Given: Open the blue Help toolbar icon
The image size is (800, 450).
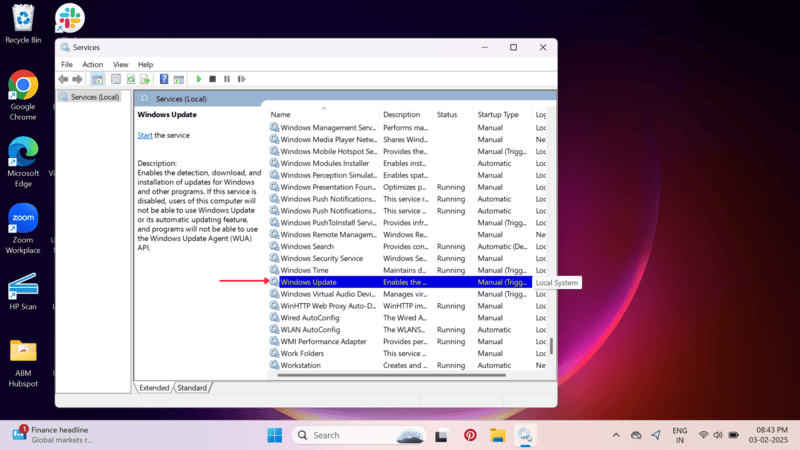Looking at the screenshot, I should pyautogui.click(x=164, y=79).
